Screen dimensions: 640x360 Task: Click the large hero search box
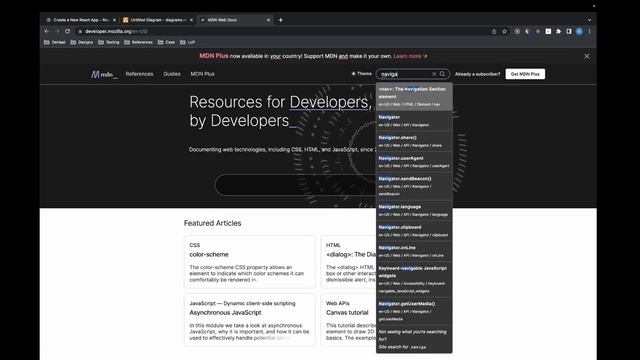pos(296,185)
